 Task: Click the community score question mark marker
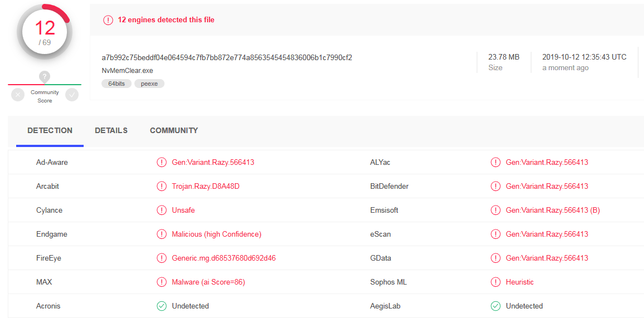tap(45, 76)
